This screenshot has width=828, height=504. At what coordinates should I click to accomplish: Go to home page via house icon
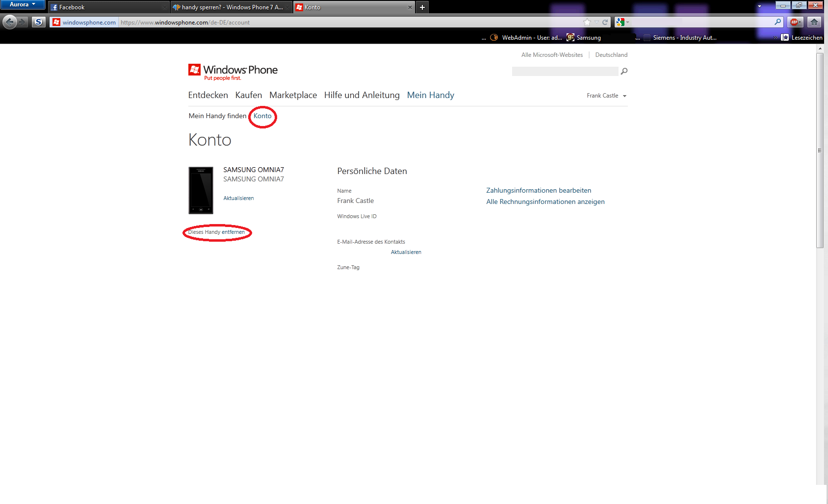tap(814, 22)
